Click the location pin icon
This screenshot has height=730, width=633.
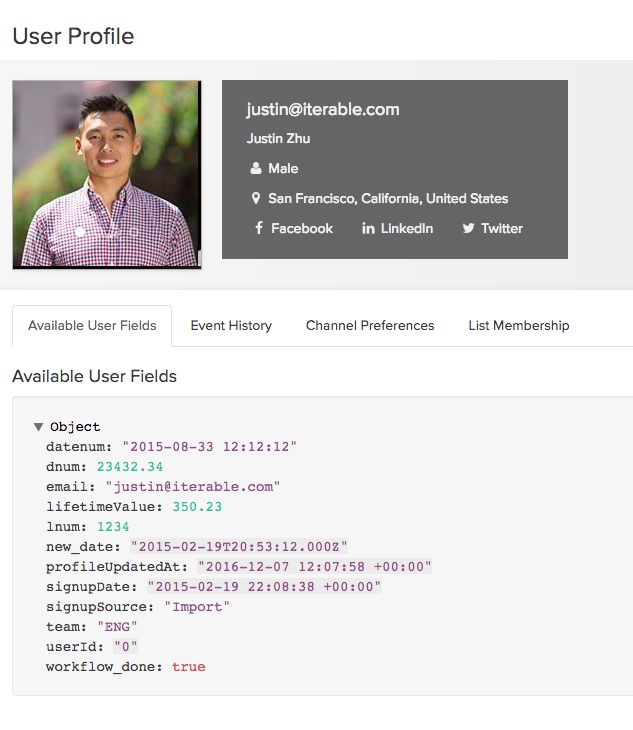tap(256, 198)
